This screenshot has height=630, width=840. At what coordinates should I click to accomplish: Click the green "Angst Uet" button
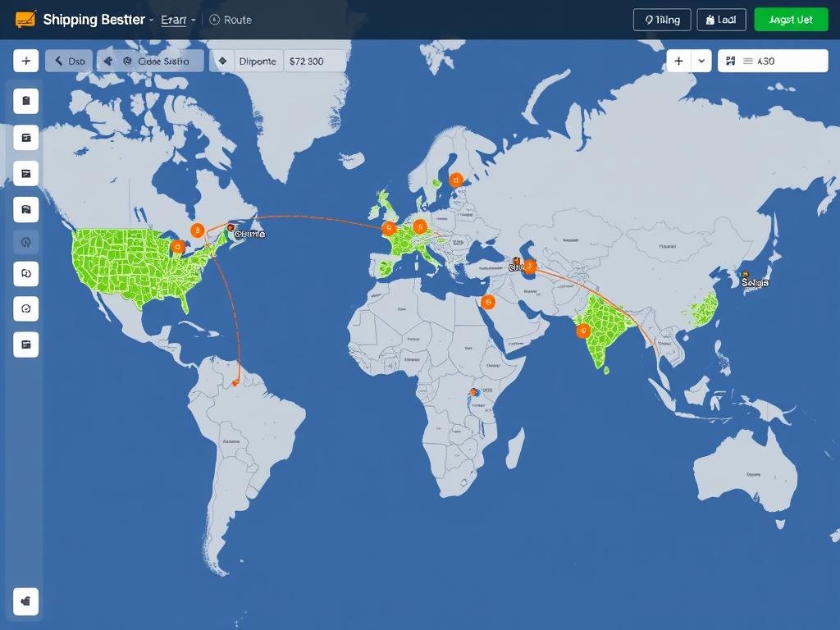point(790,19)
